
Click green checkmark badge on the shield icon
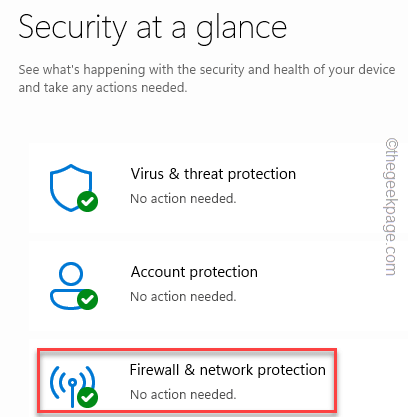point(87,201)
